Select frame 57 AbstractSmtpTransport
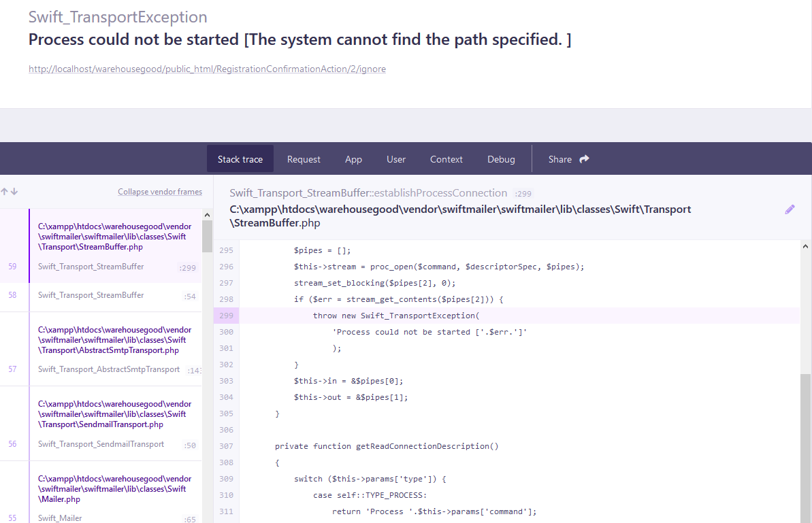812x523 pixels. (101, 349)
